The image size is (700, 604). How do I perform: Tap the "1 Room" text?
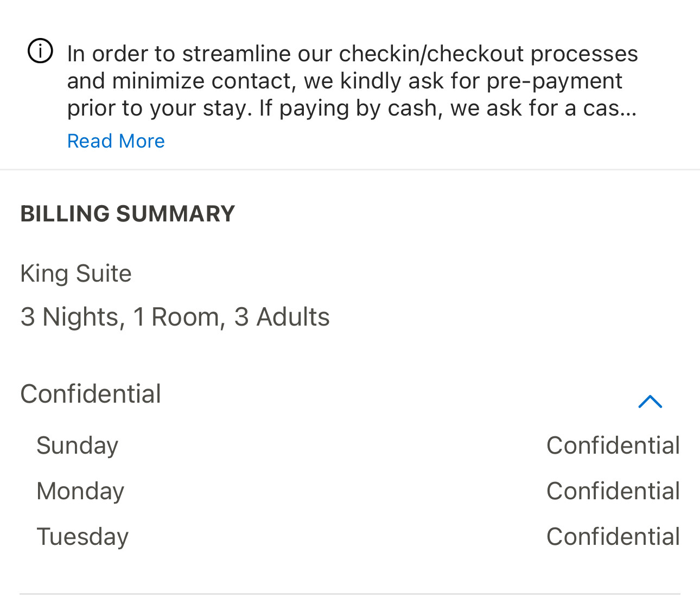point(176,317)
